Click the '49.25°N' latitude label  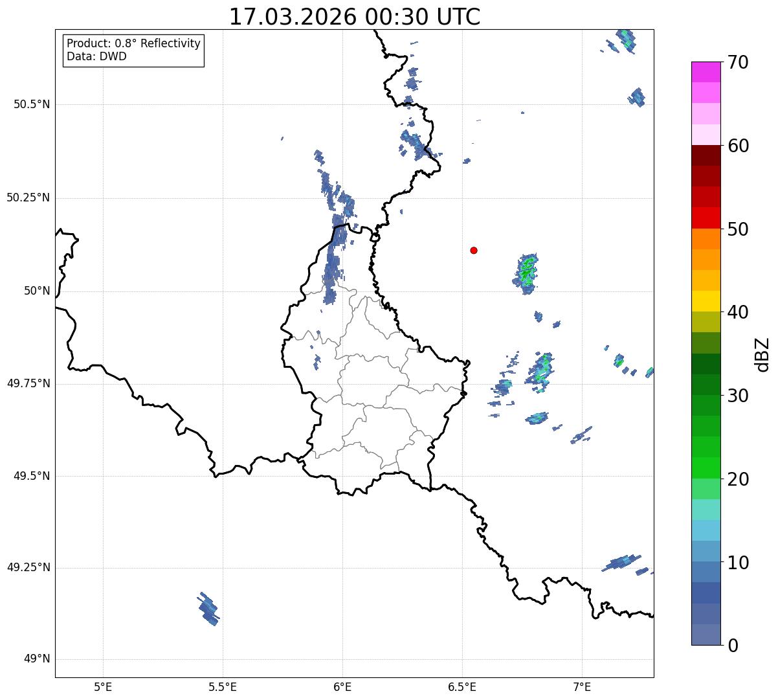pos(28,567)
